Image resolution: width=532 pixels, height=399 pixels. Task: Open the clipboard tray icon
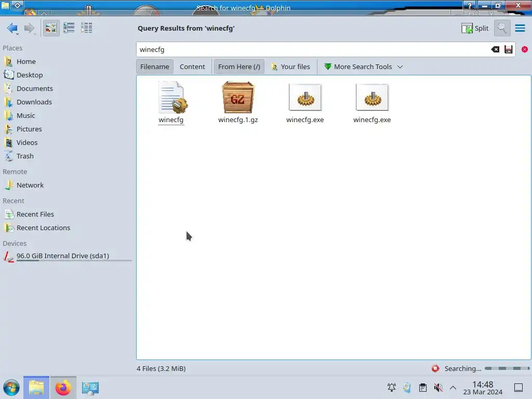(423, 388)
